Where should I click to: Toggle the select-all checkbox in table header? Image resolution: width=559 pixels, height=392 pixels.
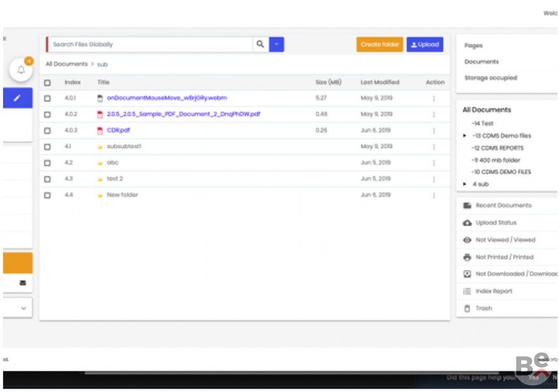(x=48, y=83)
